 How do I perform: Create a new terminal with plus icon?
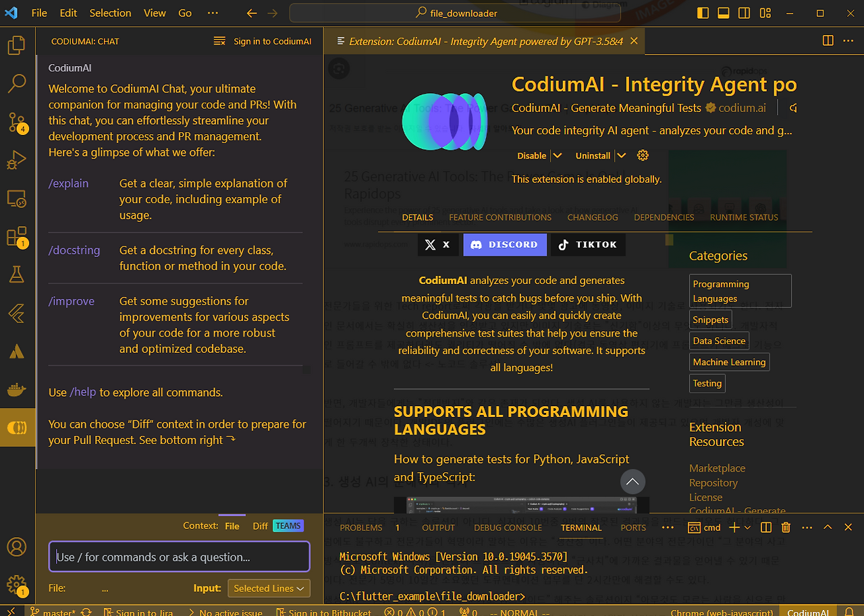coord(735,528)
